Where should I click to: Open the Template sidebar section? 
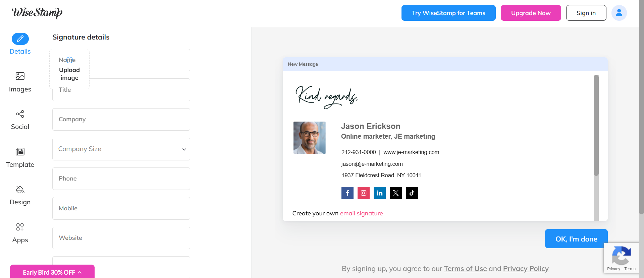tap(20, 152)
